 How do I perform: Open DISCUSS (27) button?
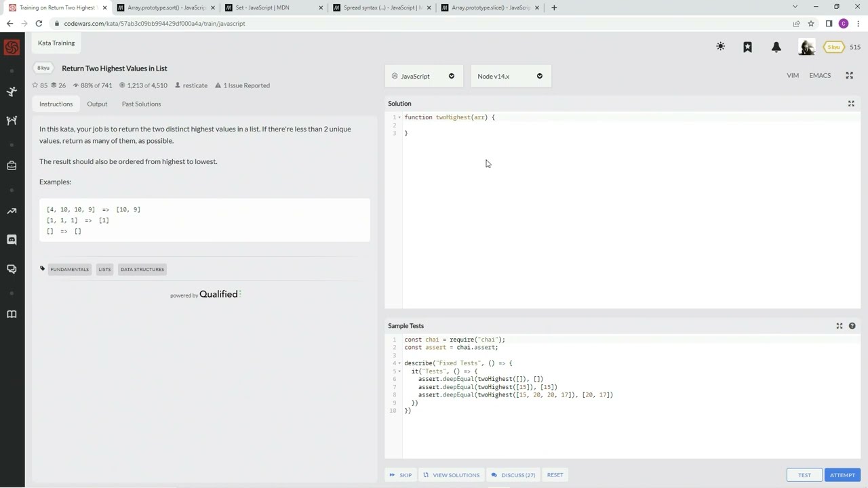click(513, 475)
